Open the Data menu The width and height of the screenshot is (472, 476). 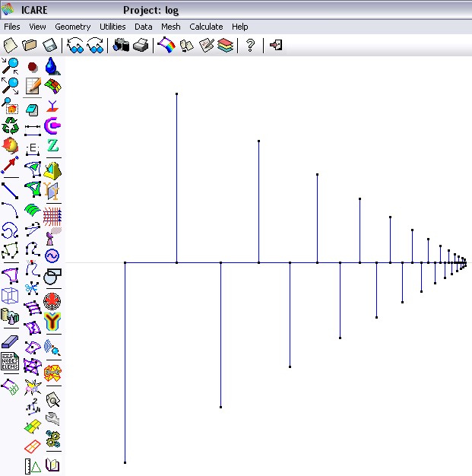143,27
